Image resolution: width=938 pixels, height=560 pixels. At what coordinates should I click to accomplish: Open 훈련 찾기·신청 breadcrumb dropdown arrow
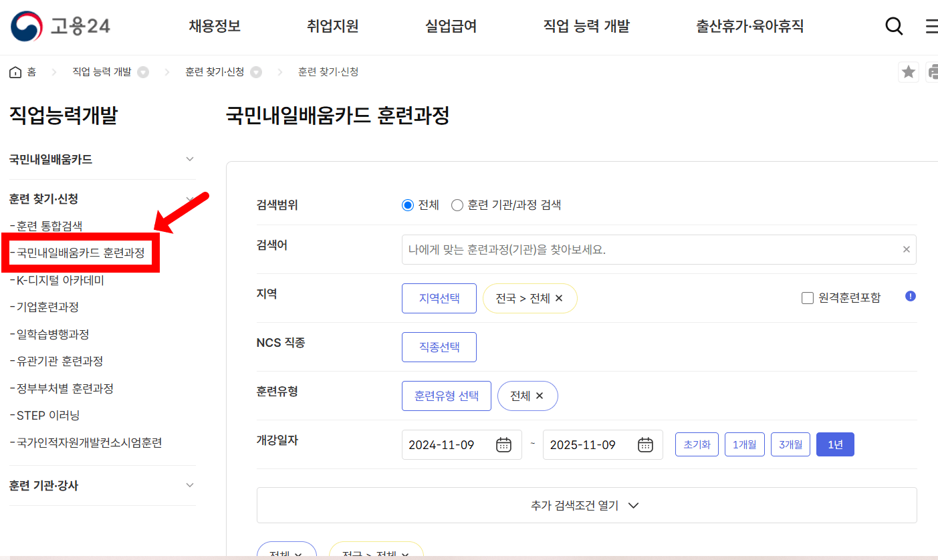pyautogui.click(x=256, y=72)
